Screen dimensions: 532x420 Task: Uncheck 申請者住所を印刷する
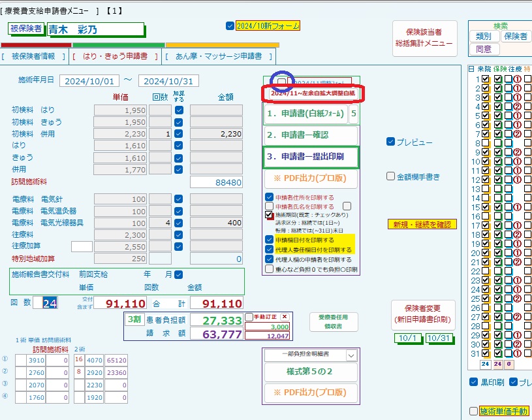point(269,197)
